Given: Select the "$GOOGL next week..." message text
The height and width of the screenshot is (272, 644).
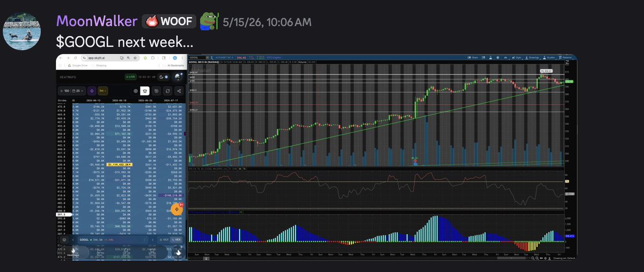Looking at the screenshot, I should [x=125, y=41].
